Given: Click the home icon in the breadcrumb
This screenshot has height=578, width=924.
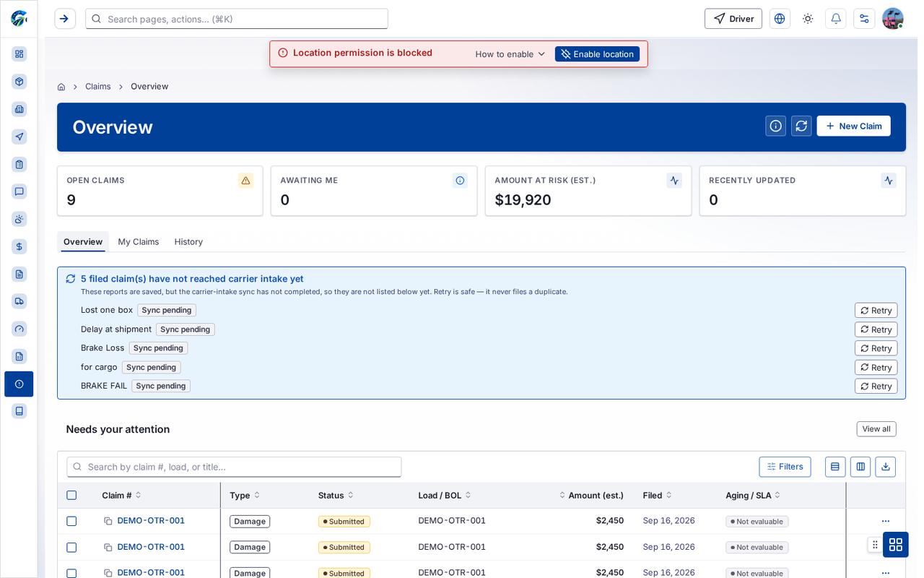Looking at the screenshot, I should coord(61,87).
